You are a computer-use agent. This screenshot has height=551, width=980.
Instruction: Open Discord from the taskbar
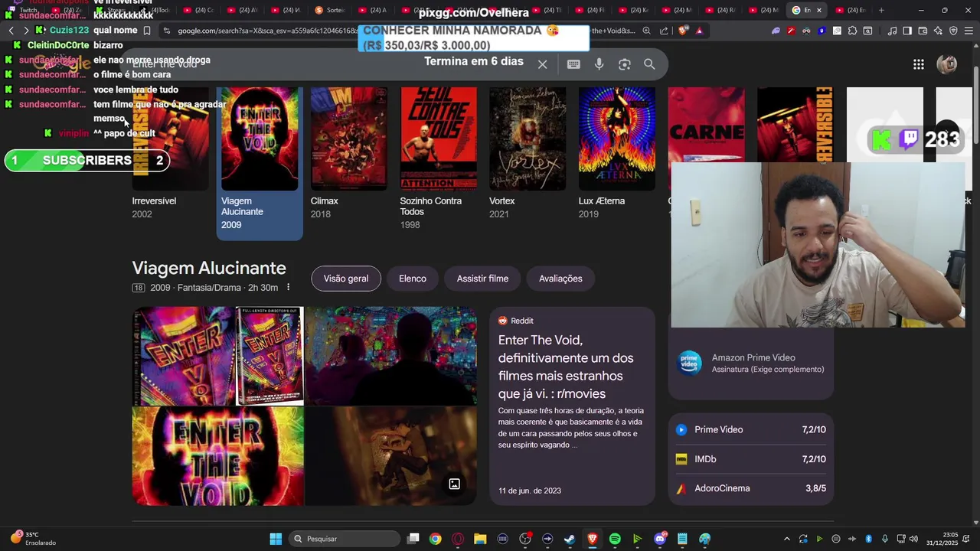click(660, 539)
